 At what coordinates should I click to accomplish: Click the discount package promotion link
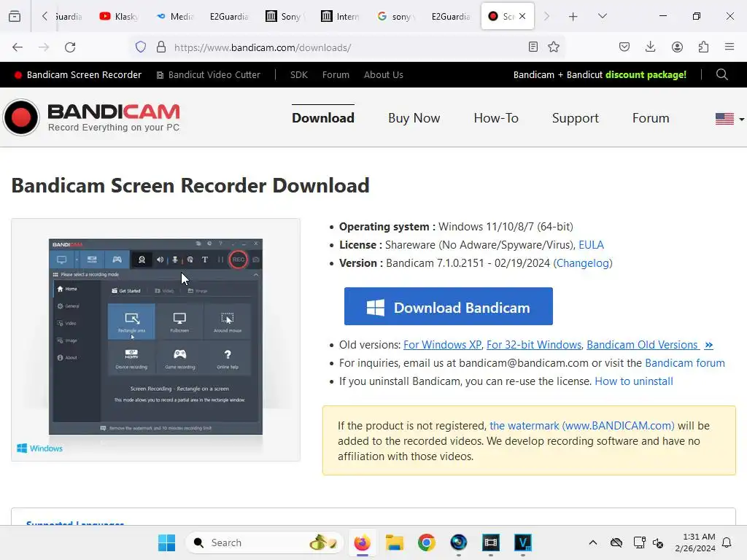pos(600,75)
